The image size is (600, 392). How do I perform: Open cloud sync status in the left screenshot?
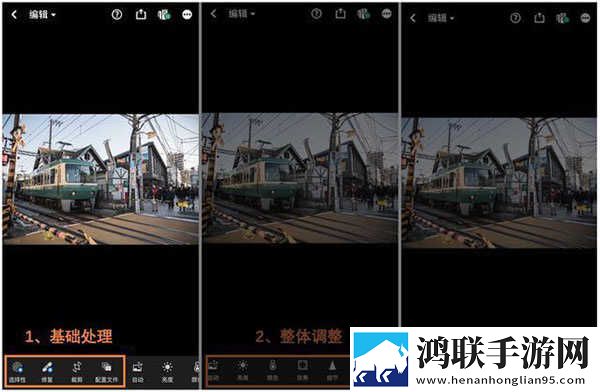click(x=164, y=15)
